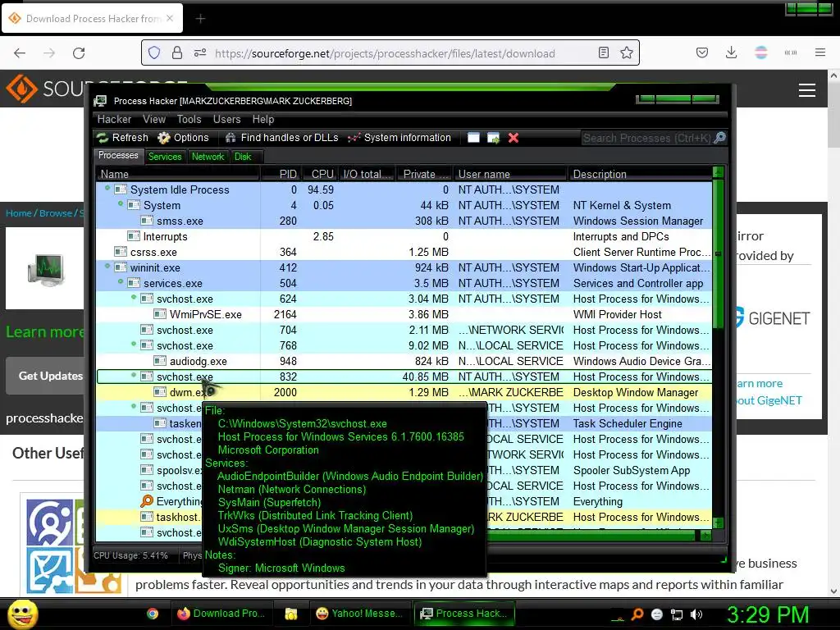Switch to the Services tab
This screenshot has width=840, height=630.
point(165,157)
